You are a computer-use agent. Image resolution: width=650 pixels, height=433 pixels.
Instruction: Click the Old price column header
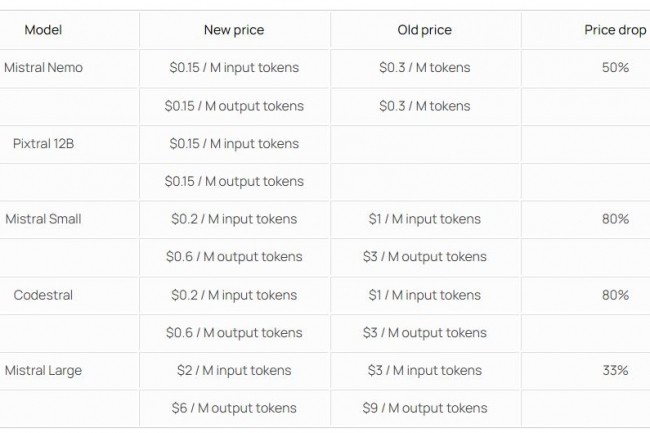(424, 30)
